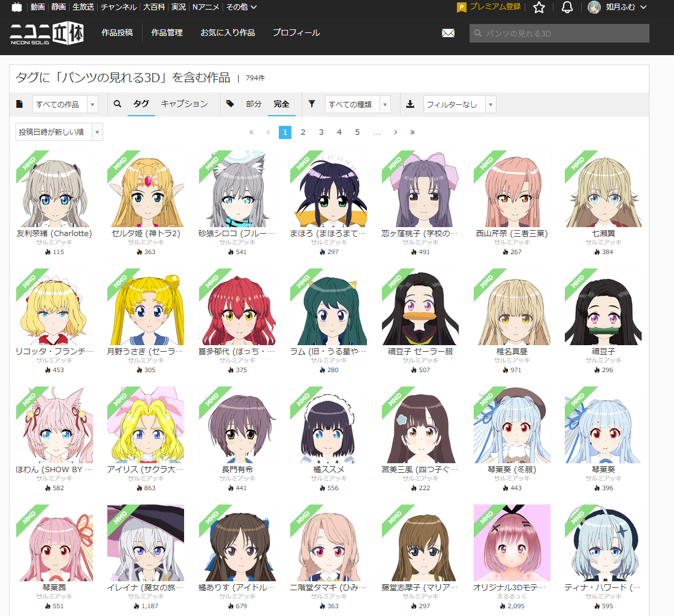
Task: Open プロフィール menu
Action: click(x=296, y=32)
